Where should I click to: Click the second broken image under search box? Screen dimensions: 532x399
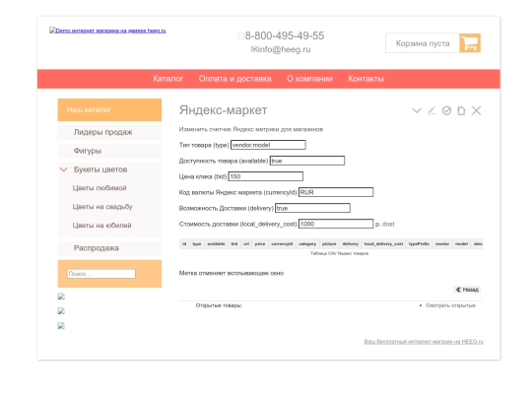[x=61, y=311]
